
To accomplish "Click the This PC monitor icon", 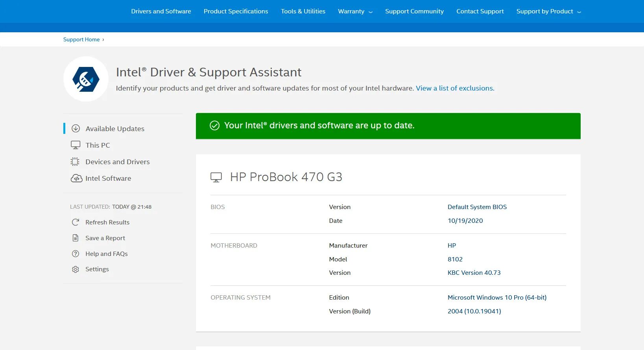I will (76, 145).
